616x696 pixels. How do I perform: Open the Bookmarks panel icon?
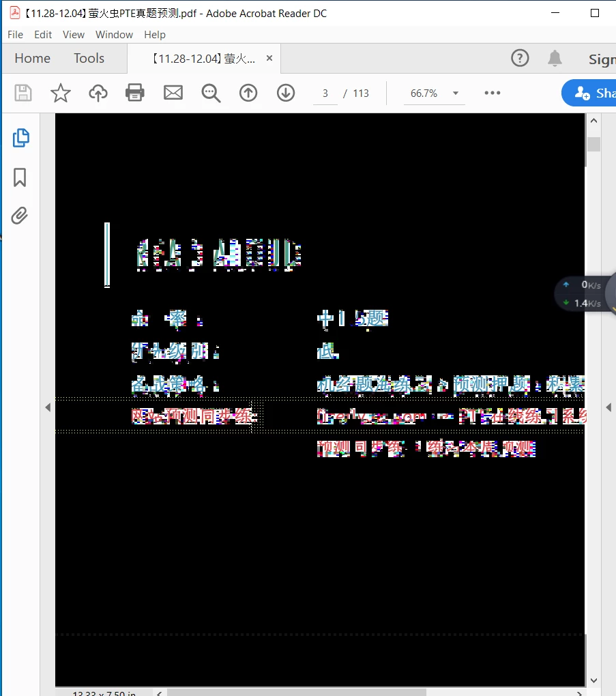(20, 177)
